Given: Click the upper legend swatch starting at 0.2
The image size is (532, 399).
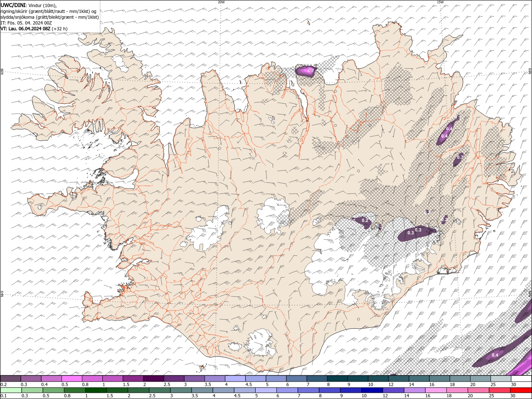Looking at the screenshot, I should coord(10,379).
